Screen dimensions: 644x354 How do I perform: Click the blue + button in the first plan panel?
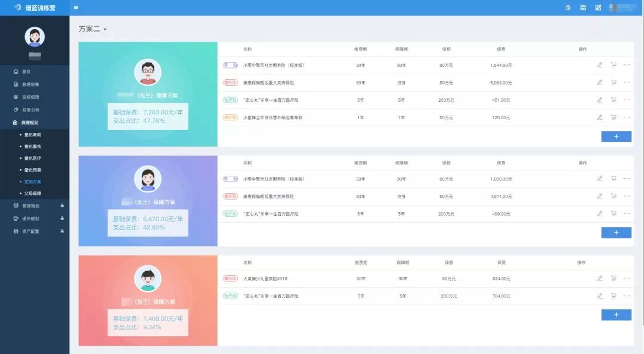pyautogui.click(x=615, y=136)
